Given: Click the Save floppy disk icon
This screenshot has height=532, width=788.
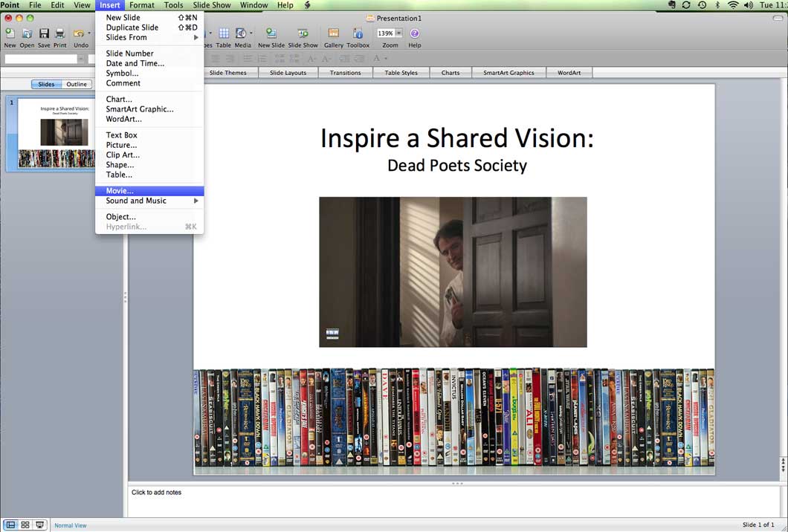Looking at the screenshot, I should 44,33.
